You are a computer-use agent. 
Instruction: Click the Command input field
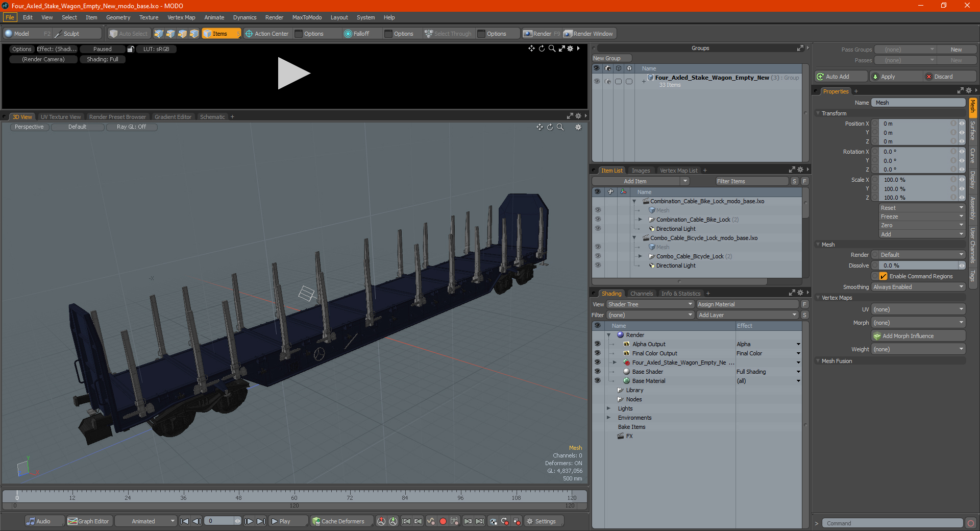[x=892, y=523]
